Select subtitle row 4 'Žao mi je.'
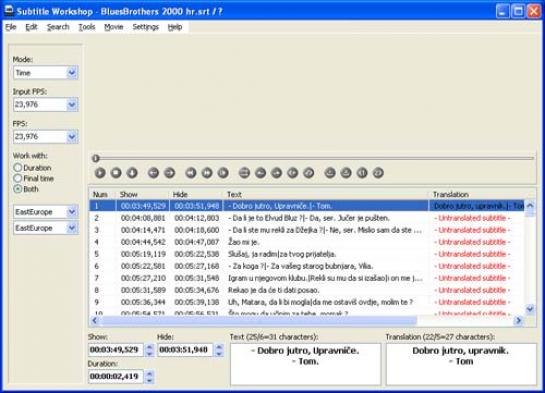 coord(307,242)
